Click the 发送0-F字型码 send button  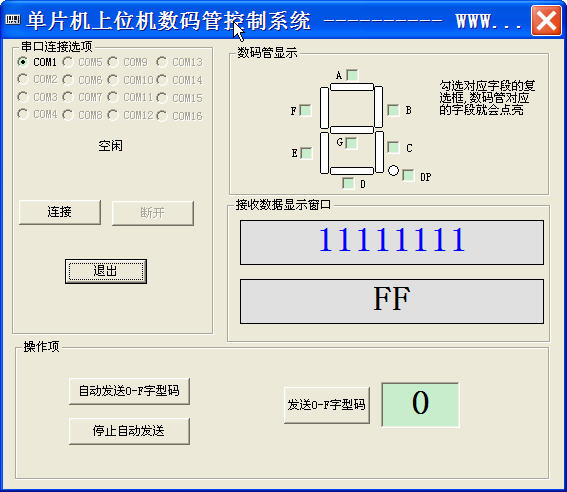click(x=327, y=405)
